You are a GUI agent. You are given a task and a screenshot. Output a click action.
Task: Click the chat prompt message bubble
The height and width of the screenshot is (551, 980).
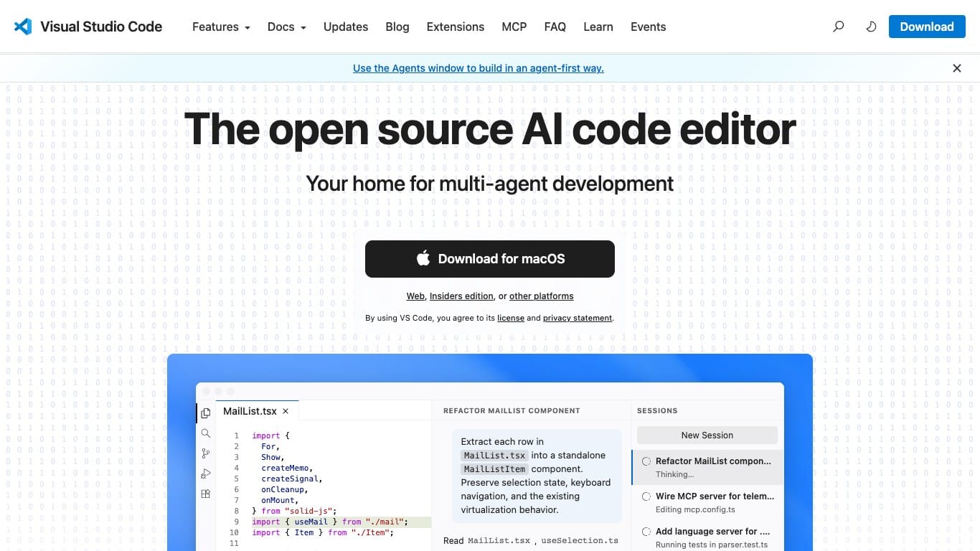coord(537,476)
